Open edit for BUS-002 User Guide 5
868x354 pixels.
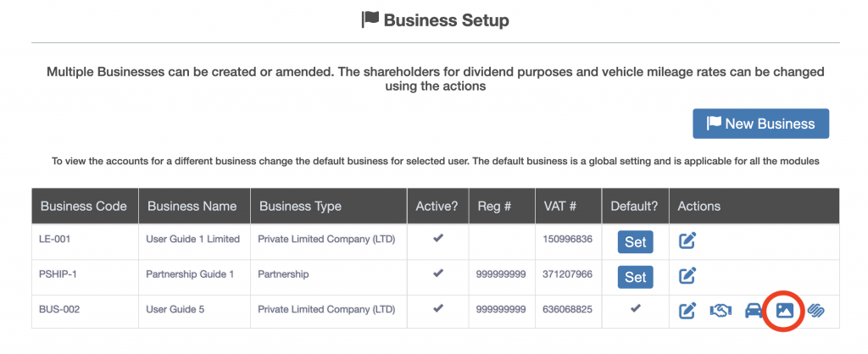tap(687, 311)
